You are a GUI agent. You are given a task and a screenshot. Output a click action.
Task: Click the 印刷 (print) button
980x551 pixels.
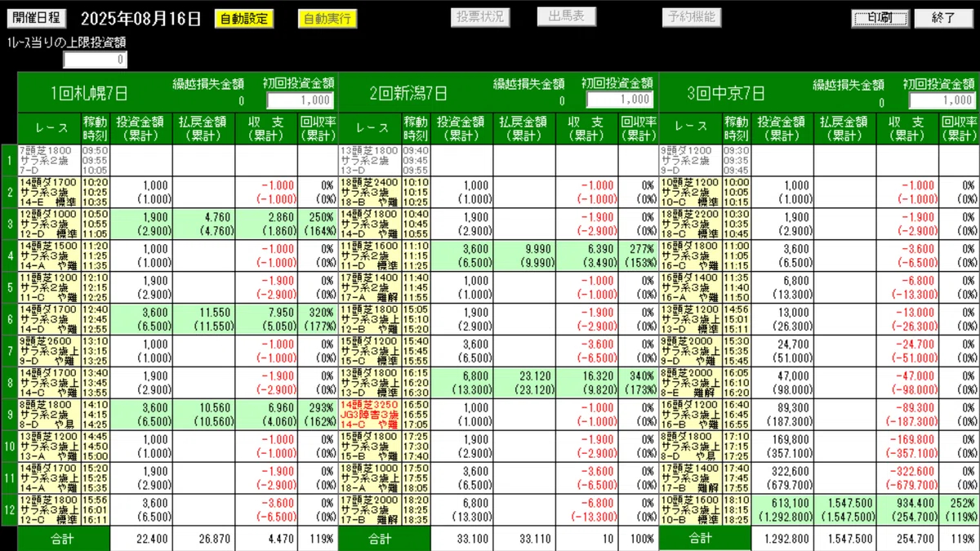click(x=878, y=16)
